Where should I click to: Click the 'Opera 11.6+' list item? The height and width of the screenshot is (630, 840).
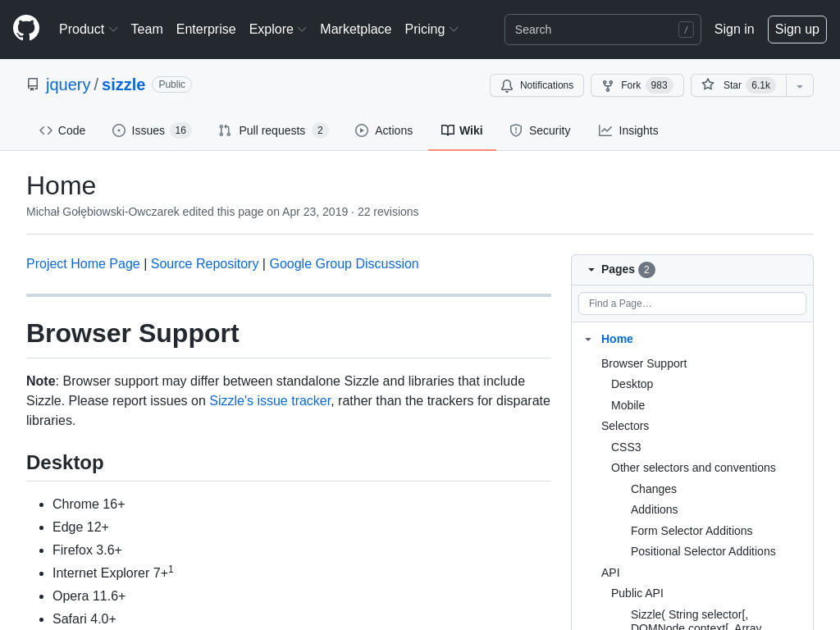pos(89,596)
